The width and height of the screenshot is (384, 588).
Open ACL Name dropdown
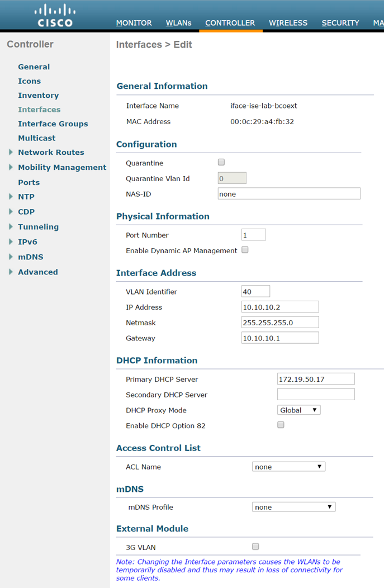pos(289,467)
